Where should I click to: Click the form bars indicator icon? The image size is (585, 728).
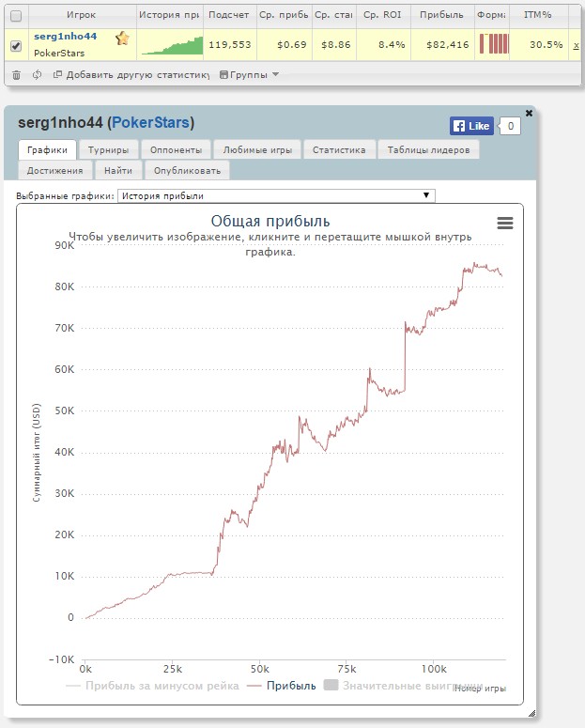(x=494, y=44)
